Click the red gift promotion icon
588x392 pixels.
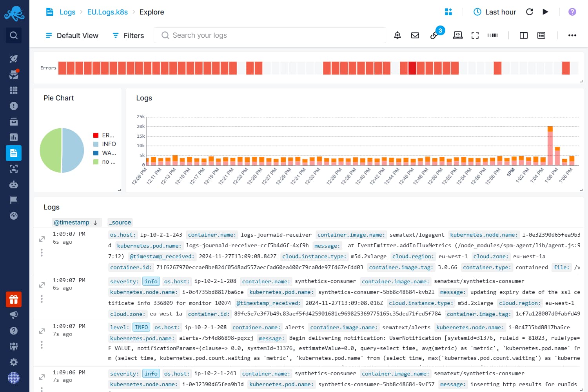pyautogui.click(x=14, y=299)
